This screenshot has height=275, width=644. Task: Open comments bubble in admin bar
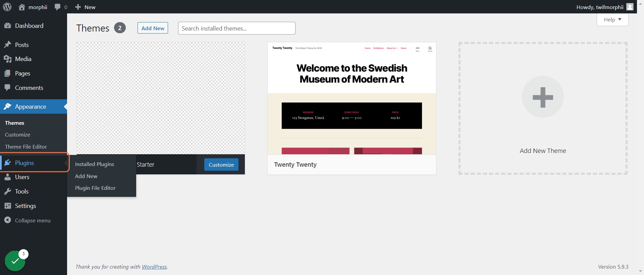[x=58, y=7]
